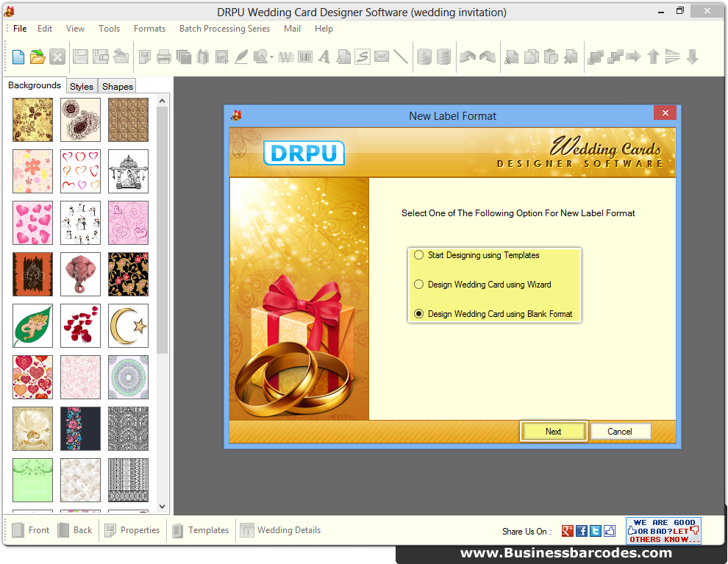Click the Front card side button
This screenshot has width=728, height=564.
coord(31,530)
